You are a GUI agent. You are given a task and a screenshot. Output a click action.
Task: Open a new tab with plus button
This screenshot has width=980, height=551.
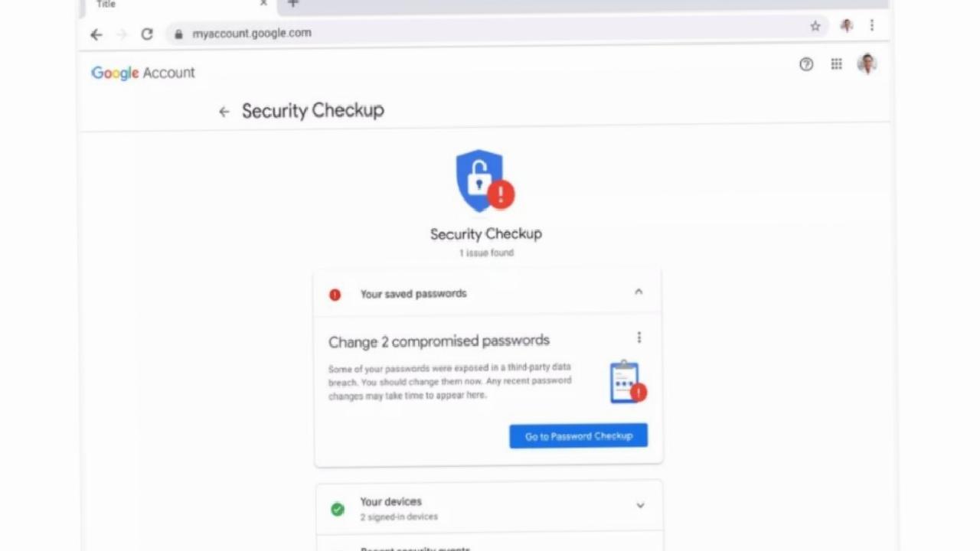(x=292, y=4)
